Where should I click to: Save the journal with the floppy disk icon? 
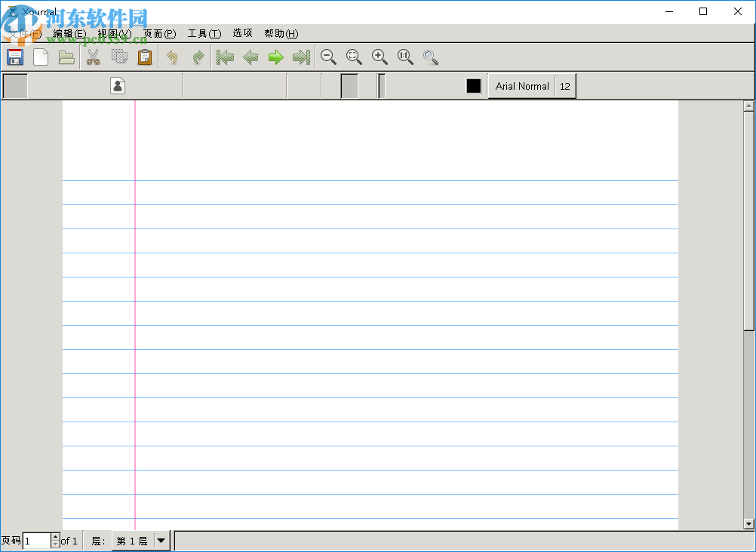[x=15, y=57]
